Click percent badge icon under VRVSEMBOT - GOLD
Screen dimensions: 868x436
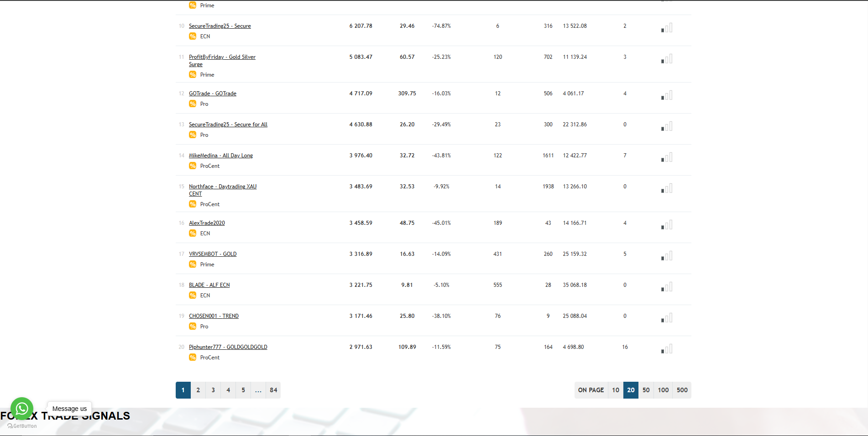click(x=193, y=265)
